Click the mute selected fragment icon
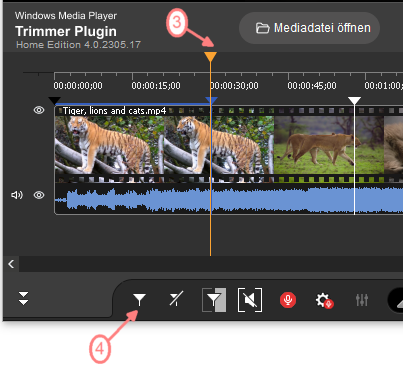Viewport: 403px width, 381px height. coord(250,300)
